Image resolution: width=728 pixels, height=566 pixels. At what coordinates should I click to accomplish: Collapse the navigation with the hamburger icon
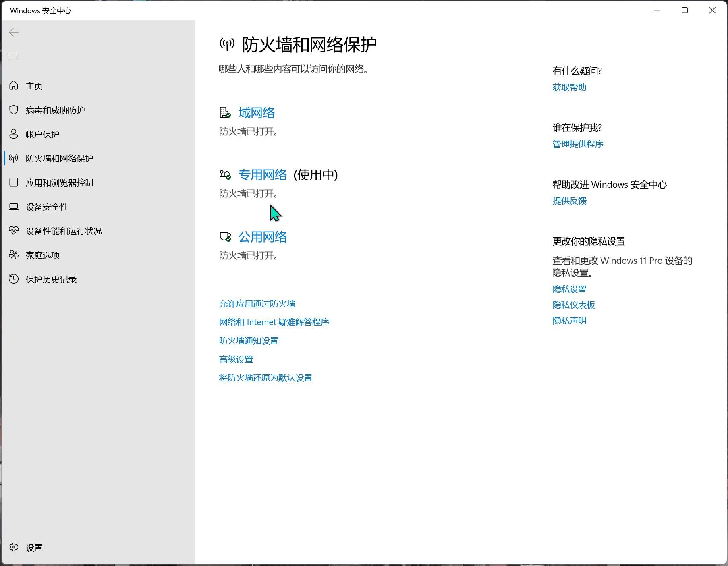pyautogui.click(x=14, y=56)
